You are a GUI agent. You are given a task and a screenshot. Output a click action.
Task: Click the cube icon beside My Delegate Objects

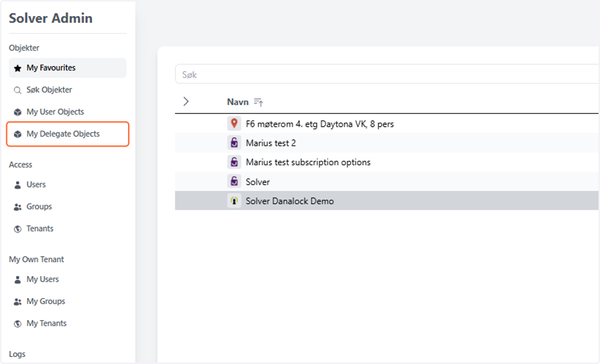pos(17,134)
